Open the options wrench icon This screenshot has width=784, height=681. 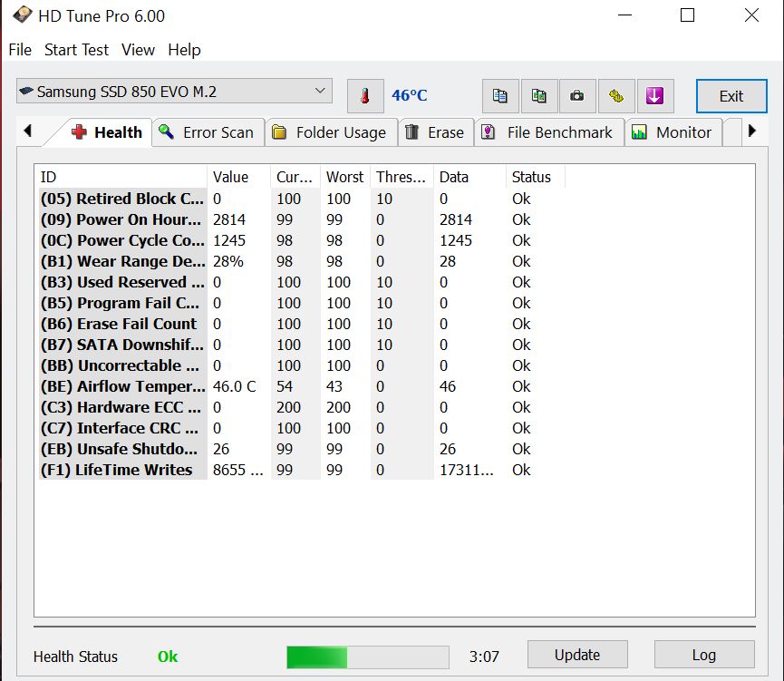[x=616, y=95]
